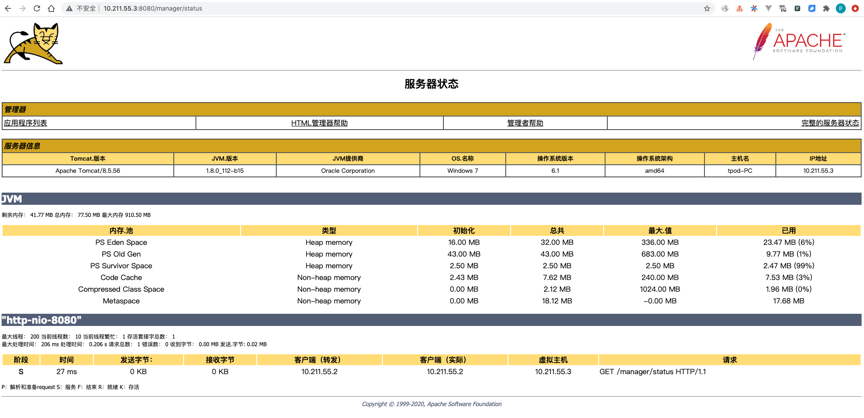The width and height of the screenshot is (864, 418).
Task: Click the insecure-site warning icon in address bar
Action: pos(69,8)
